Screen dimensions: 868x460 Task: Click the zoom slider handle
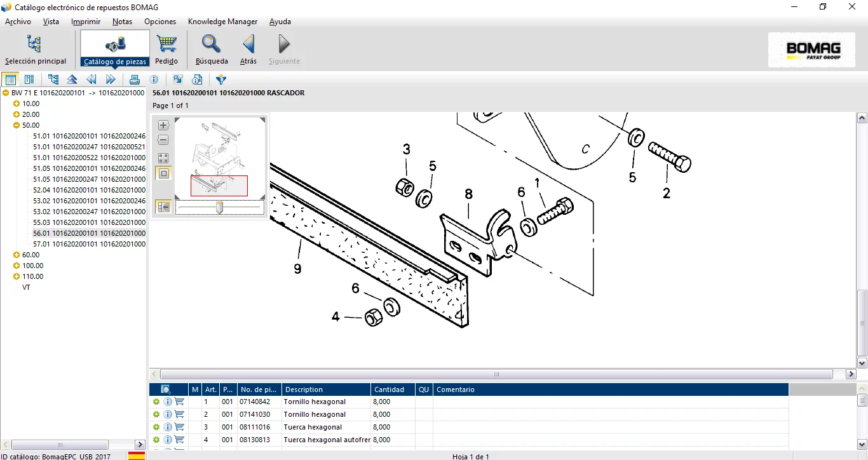(219, 207)
